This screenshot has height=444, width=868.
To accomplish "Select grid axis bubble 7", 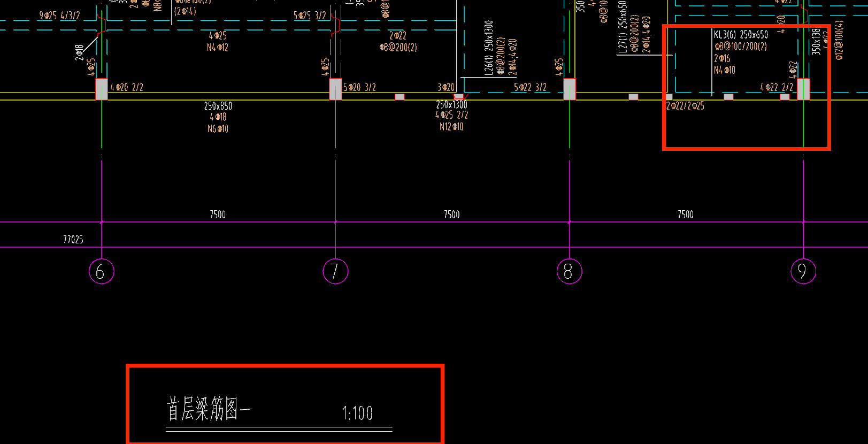I will pos(335,271).
